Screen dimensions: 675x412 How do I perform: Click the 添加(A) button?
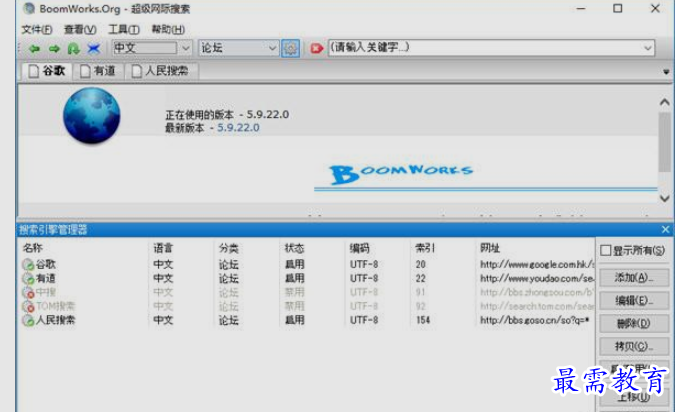coord(634,278)
